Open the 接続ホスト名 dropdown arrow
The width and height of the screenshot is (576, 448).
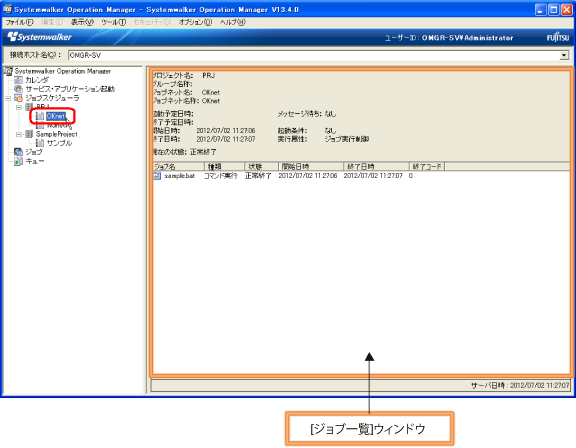click(564, 55)
